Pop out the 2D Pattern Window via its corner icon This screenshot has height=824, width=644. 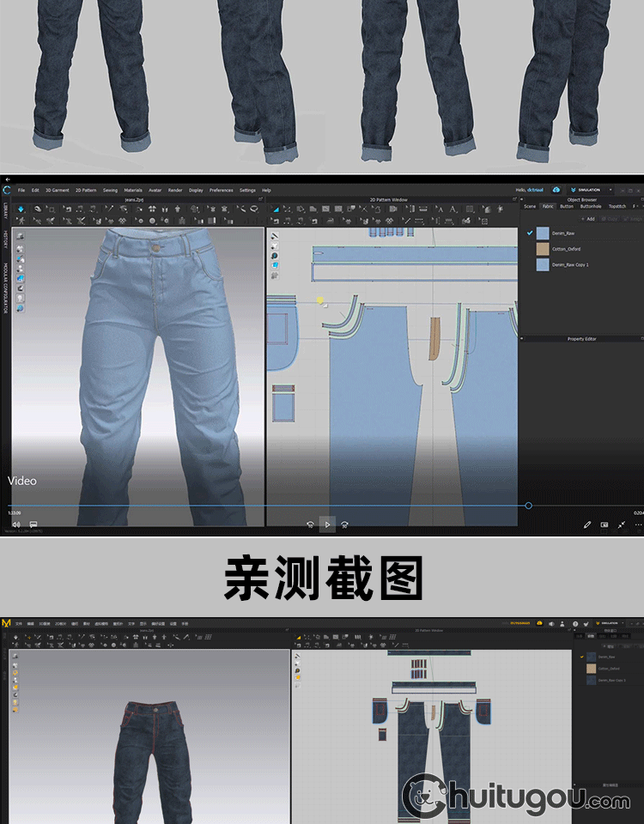click(514, 200)
